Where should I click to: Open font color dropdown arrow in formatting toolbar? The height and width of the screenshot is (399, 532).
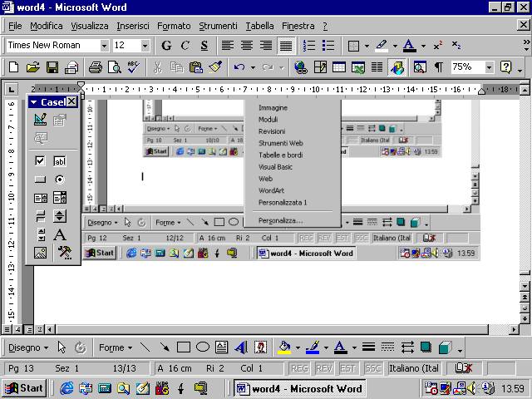[423, 46]
